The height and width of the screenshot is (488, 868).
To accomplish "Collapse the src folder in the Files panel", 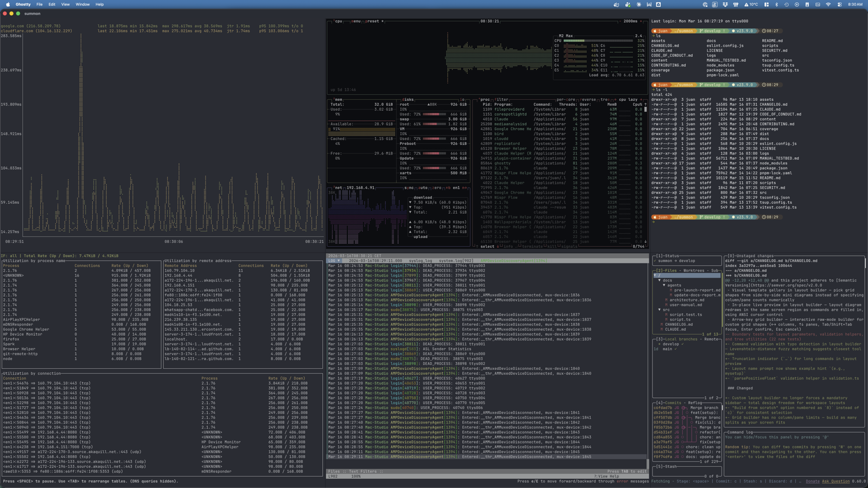I will pyautogui.click(x=666, y=310).
